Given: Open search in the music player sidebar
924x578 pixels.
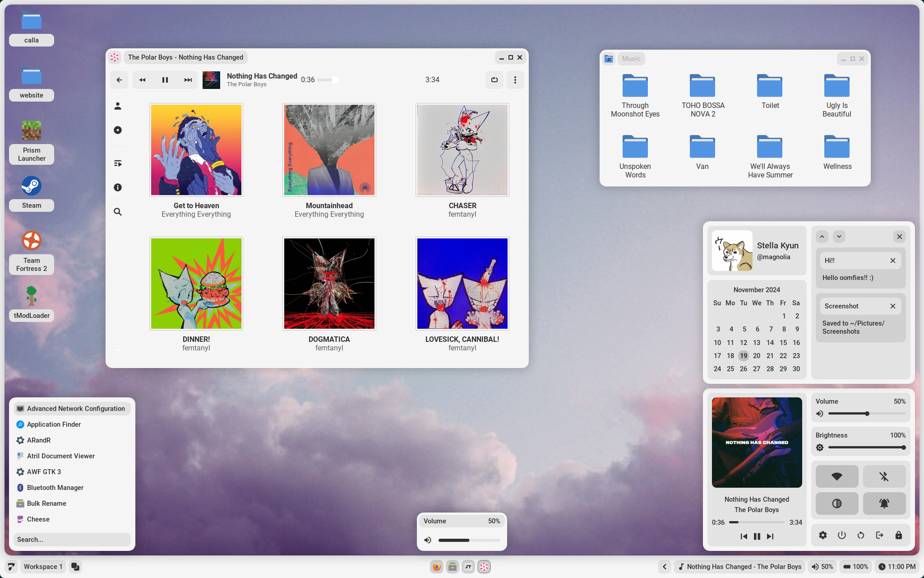Looking at the screenshot, I should (118, 212).
